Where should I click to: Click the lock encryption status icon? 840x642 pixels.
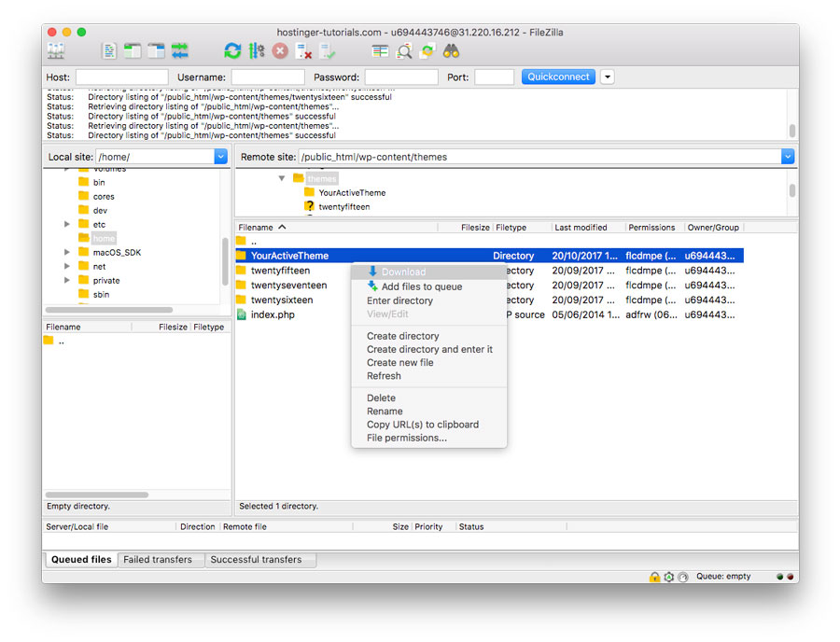654,577
